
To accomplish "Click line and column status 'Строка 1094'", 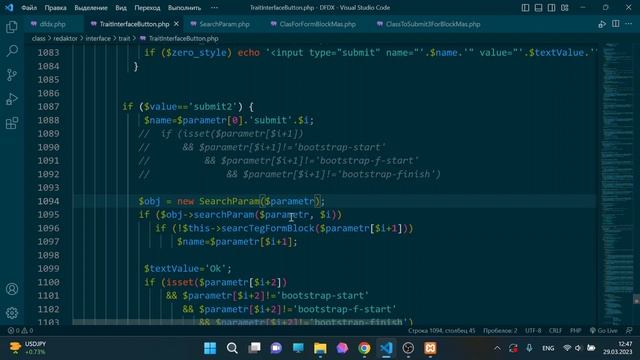I will 441,331.
